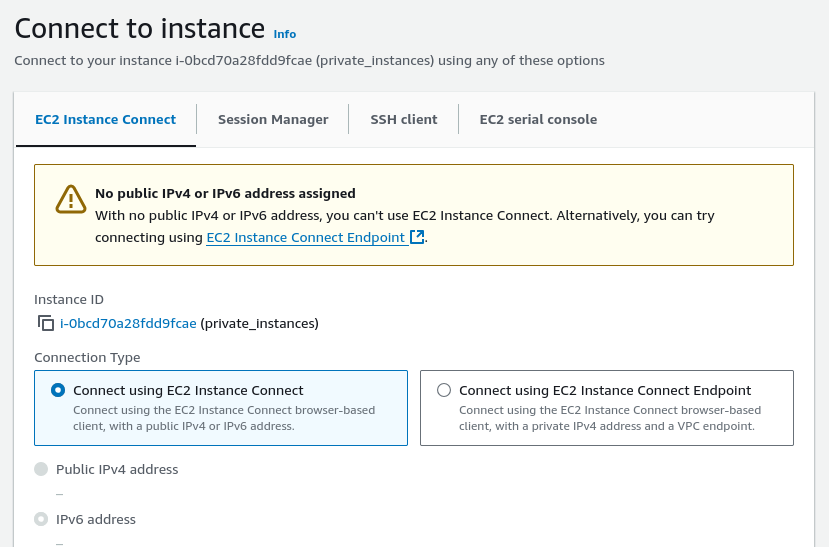Switch to EC2 Instance Connect tab
This screenshot has height=547, width=829.
(x=106, y=119)
